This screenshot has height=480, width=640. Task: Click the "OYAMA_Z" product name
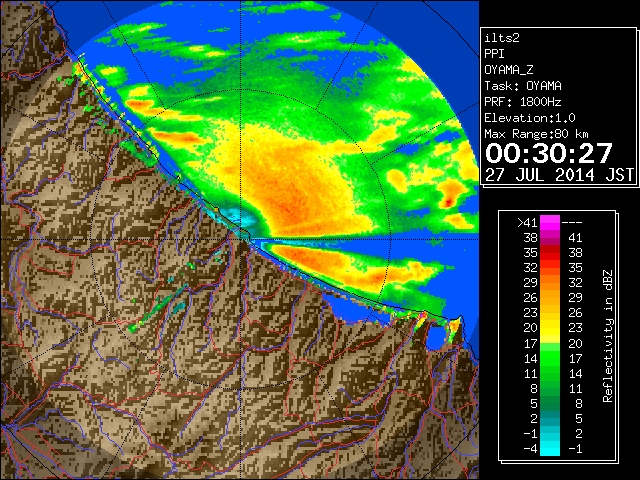tap(509, 70)
